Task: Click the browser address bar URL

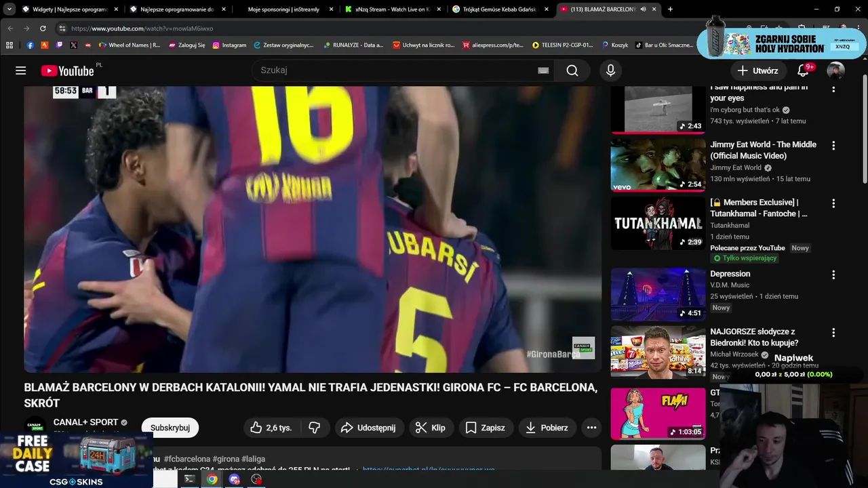Action: tap(142, 28)
